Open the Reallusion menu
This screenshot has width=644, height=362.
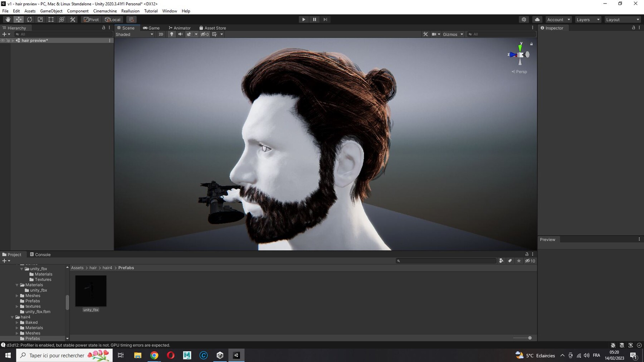130,11
